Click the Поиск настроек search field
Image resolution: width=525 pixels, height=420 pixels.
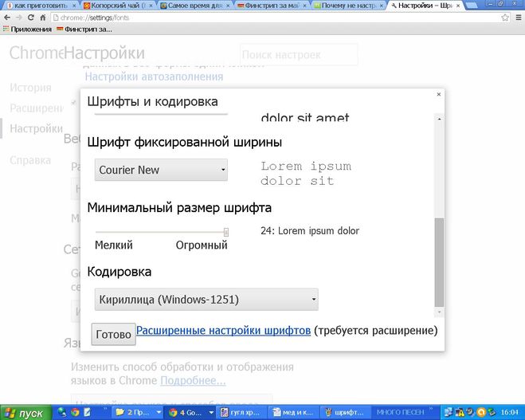coord(299,55)
